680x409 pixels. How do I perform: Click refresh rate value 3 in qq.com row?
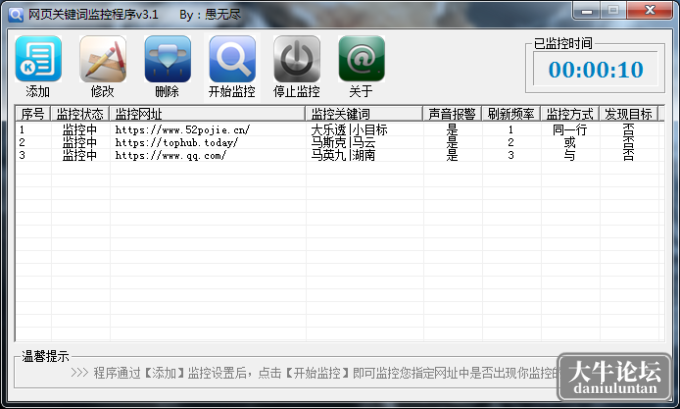[511, 155]
